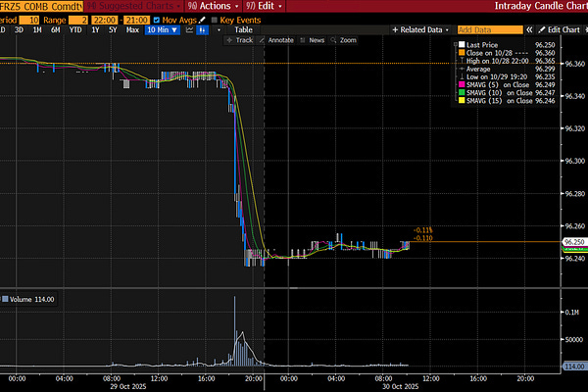Switch to line chart icon

[189, 30]
